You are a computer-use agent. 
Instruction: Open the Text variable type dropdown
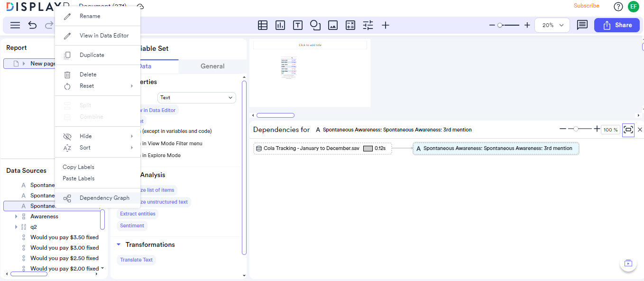pos(196,97)
